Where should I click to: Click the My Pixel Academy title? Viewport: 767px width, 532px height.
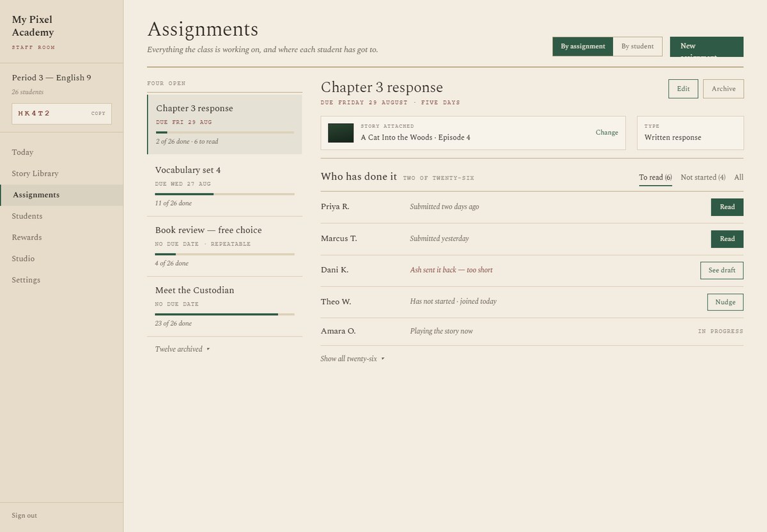(33, 26)
